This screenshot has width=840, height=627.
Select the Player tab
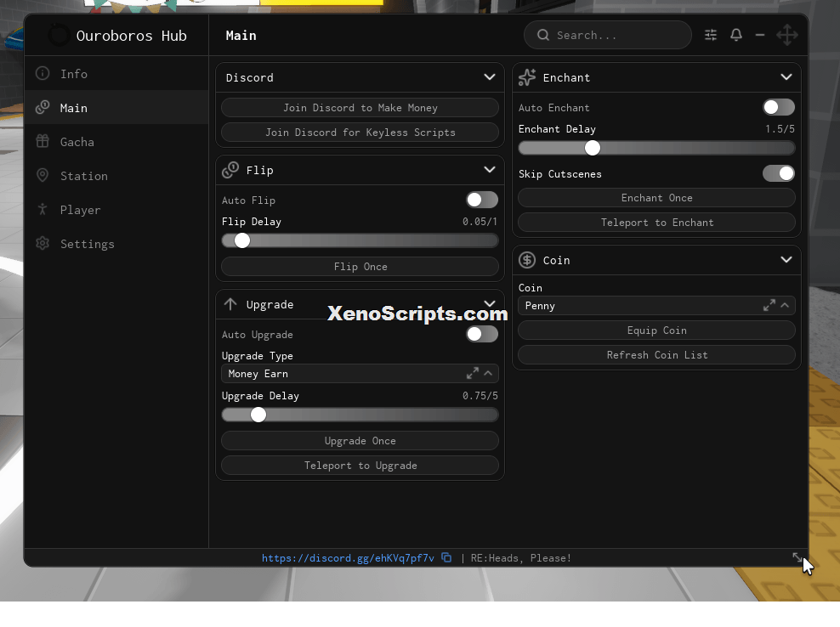pos(116,209)
